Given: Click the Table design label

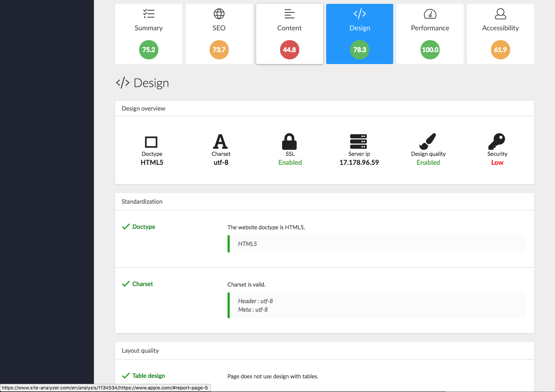Looking at the screenshot, I should [x=149, y=376].
